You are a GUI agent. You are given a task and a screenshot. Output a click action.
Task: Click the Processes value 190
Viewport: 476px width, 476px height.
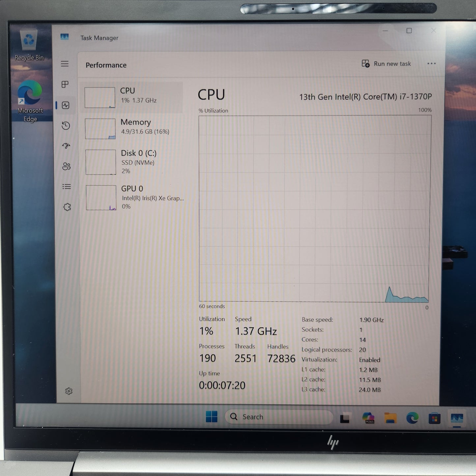[208, 358]
